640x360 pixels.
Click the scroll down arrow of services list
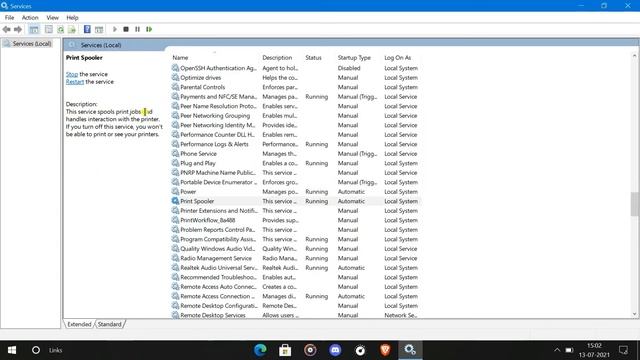(x=634, y=314)
